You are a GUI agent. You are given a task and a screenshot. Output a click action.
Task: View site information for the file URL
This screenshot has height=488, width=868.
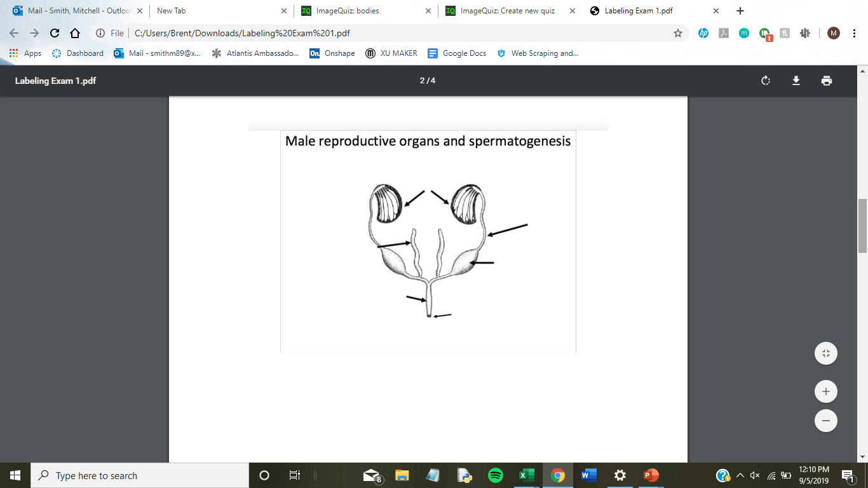[100, 33]
